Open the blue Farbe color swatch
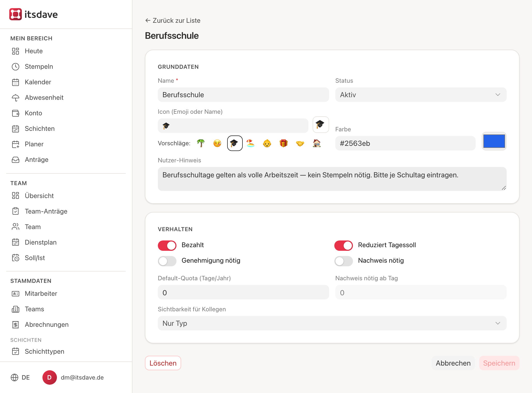Image resolution: width=532 pixels, height=393 pixels. coord(494,141)
